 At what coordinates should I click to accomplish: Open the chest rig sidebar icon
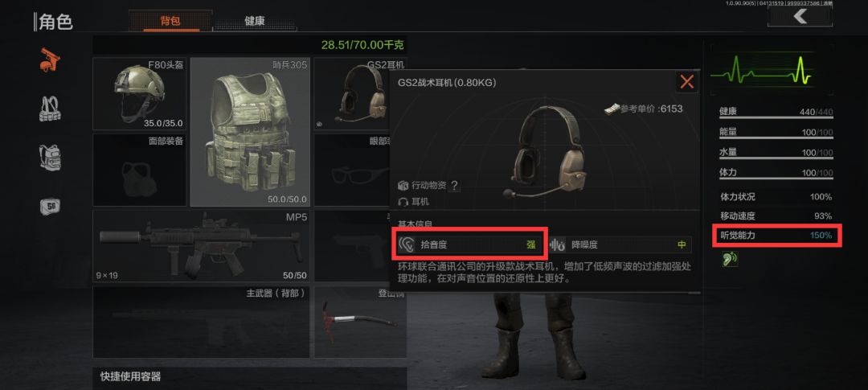(50, 109)
